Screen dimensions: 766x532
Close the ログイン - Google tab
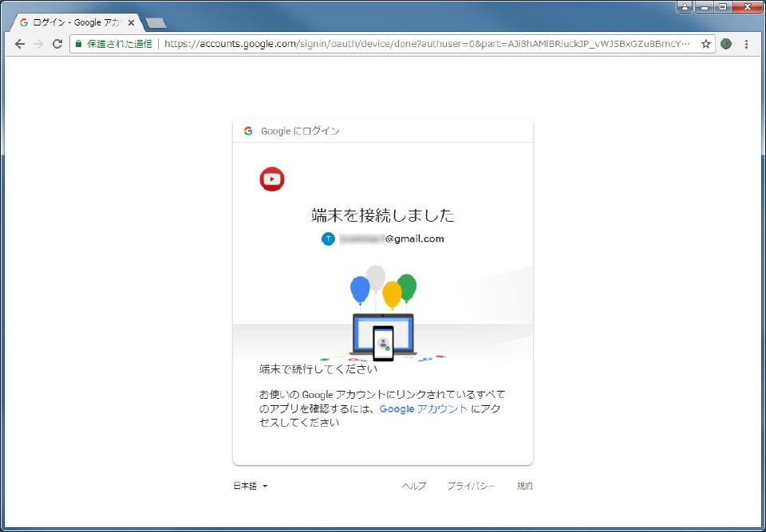pos(131,22)
